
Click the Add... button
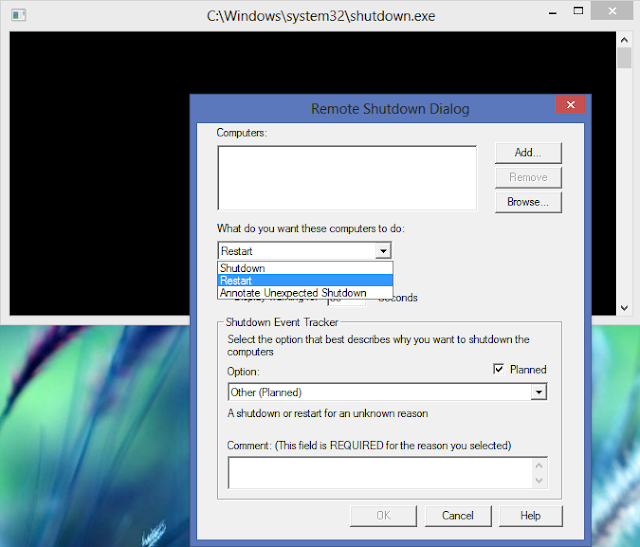point(528,153)
